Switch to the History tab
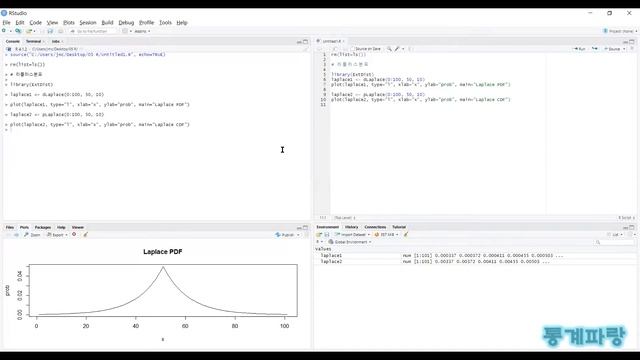This screenshot has width=640, height=360. point(351,227)
